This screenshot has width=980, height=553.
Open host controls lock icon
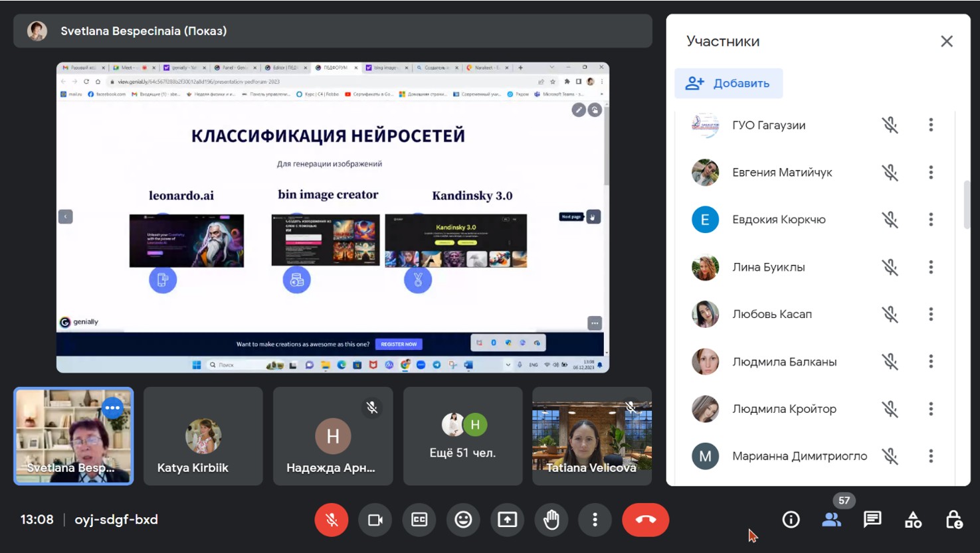(x=954, y=520)
